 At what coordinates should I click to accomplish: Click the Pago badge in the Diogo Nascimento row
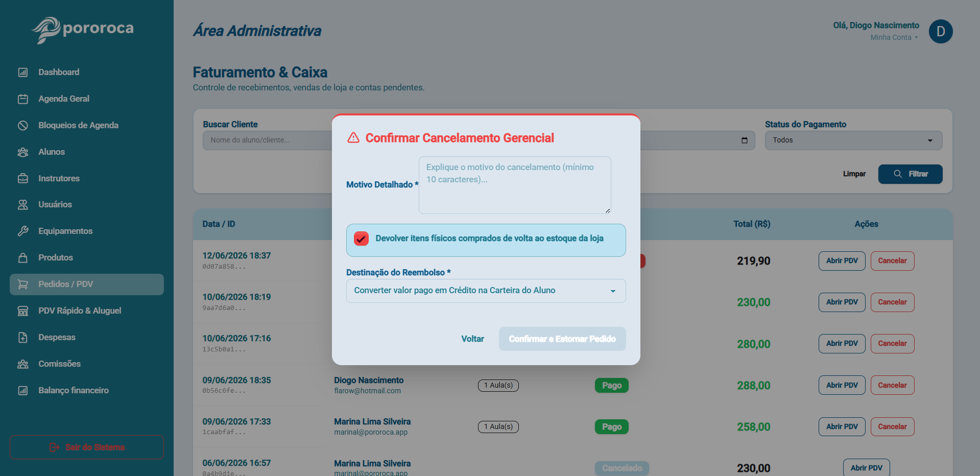point(611,386)
